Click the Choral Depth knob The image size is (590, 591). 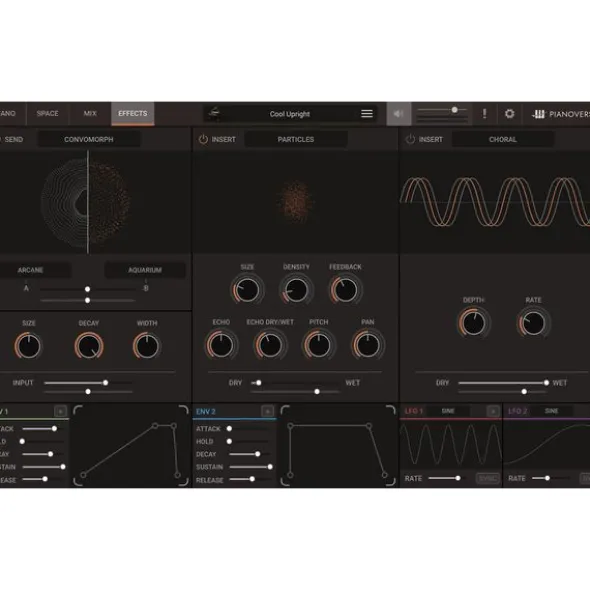pos(474,323)
